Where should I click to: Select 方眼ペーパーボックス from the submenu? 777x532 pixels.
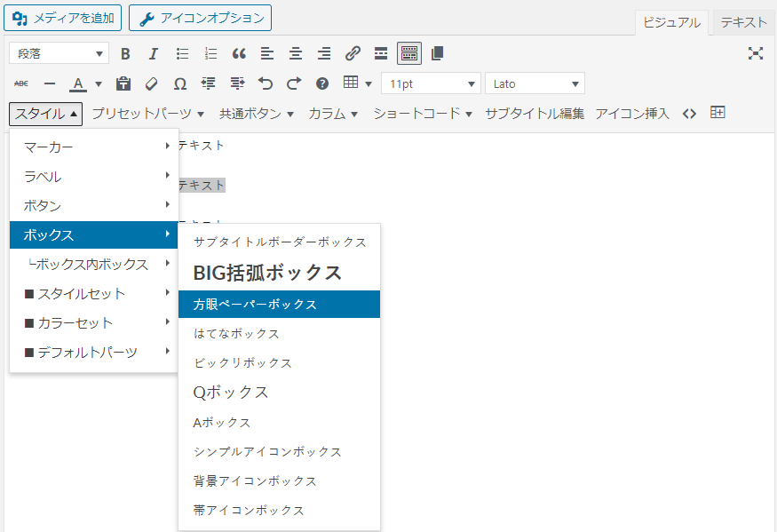279,304
